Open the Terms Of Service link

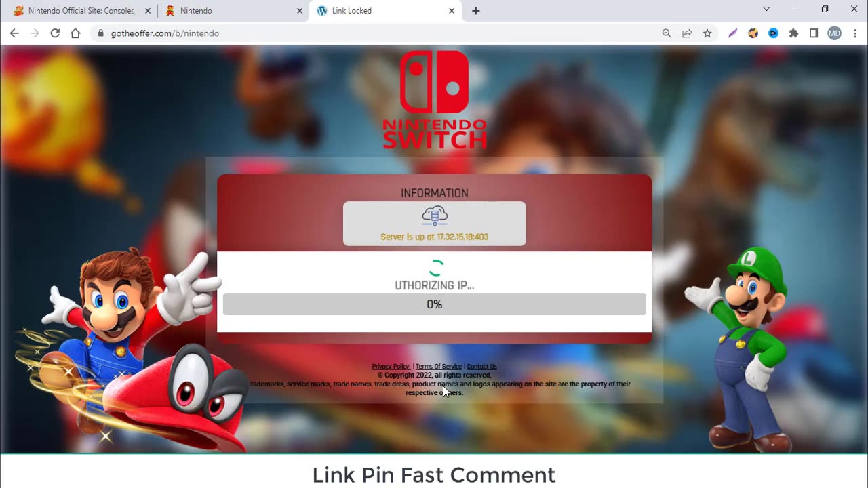pyautogui.click(x=439, y=367)
